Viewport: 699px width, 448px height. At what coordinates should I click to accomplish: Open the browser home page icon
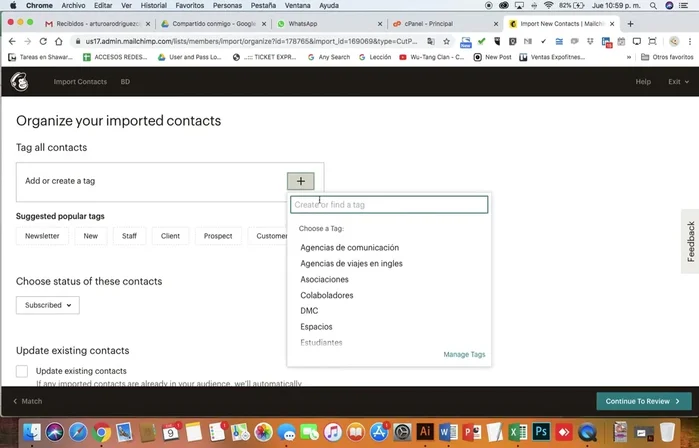(58, 41)
